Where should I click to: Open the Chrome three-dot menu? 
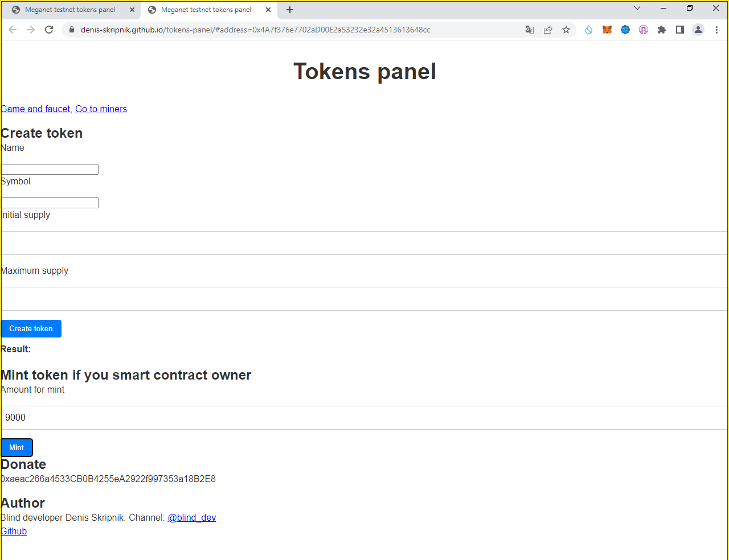[716, 30]
